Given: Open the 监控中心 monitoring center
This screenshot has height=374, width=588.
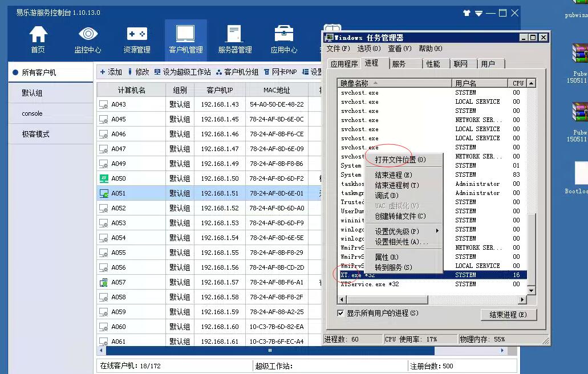Looking at the screenshot, I should coord(88,39).
